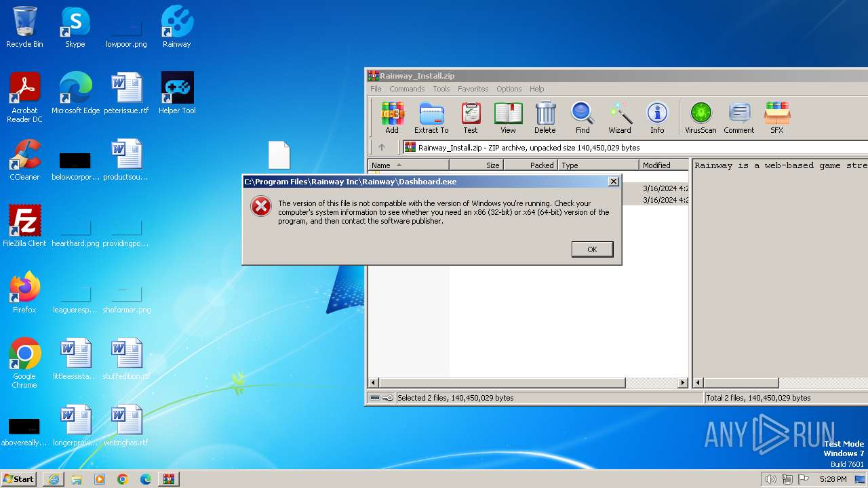868x488 pixels.
Task: Select the Firefox desktop shortcut
Action: point(24,293)
